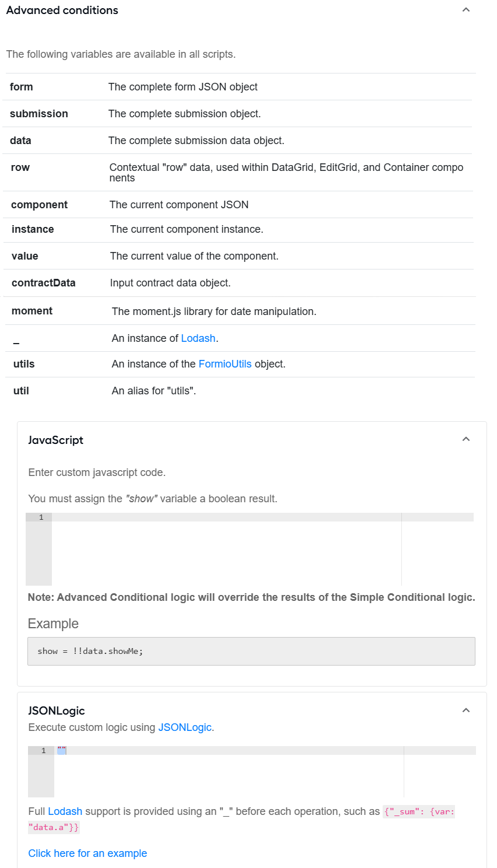
Task: Select the example code show = !!data.showMe
Action: (90, 651)
